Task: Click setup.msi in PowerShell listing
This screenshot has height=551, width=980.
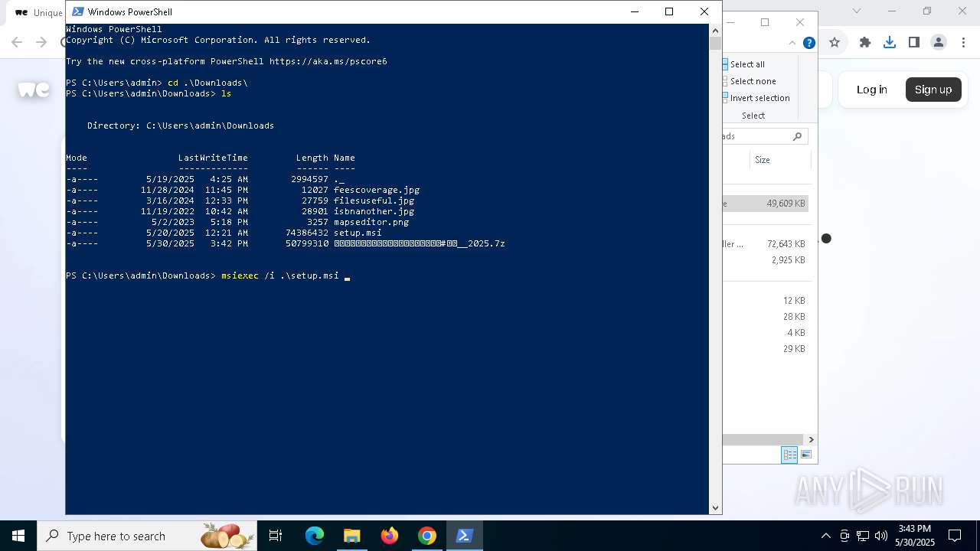Action: click(358, 233)
